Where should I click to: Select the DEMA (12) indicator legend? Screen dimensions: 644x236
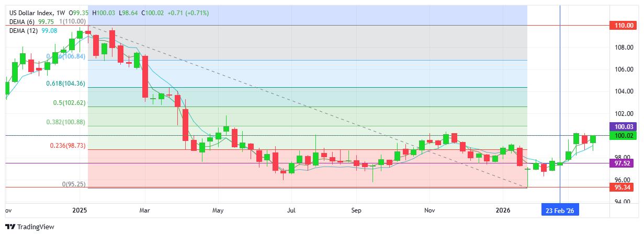point(26,31)
